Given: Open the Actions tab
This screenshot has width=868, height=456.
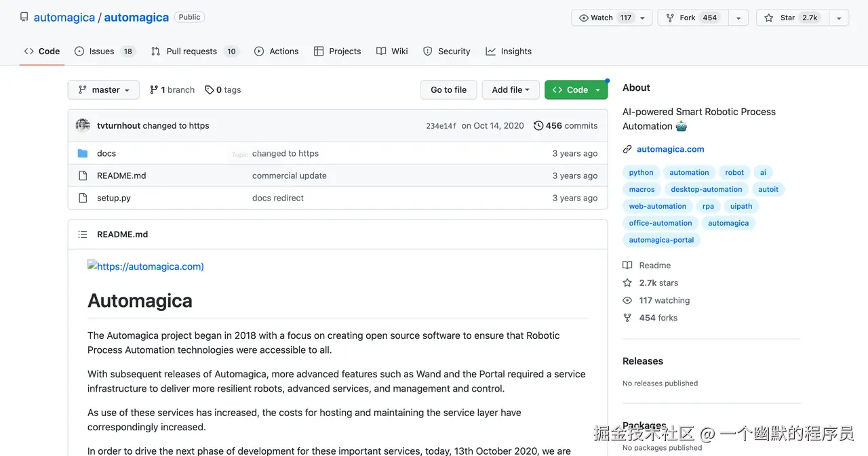Looking at the screenshot, I should (x=277, y=51).
